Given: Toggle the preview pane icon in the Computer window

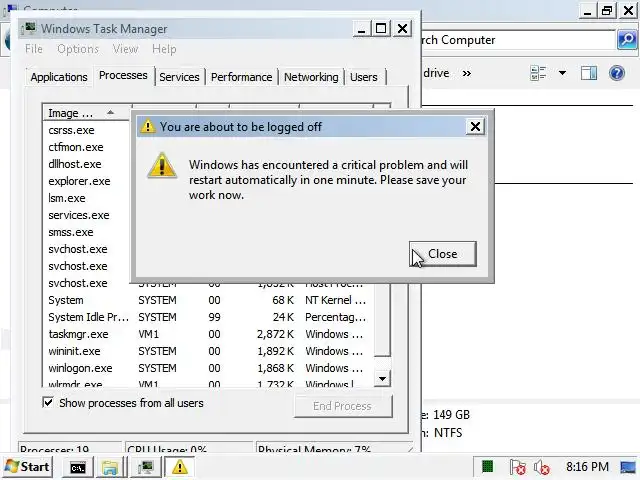Looking at the screenshot, I should click(589, 73).
